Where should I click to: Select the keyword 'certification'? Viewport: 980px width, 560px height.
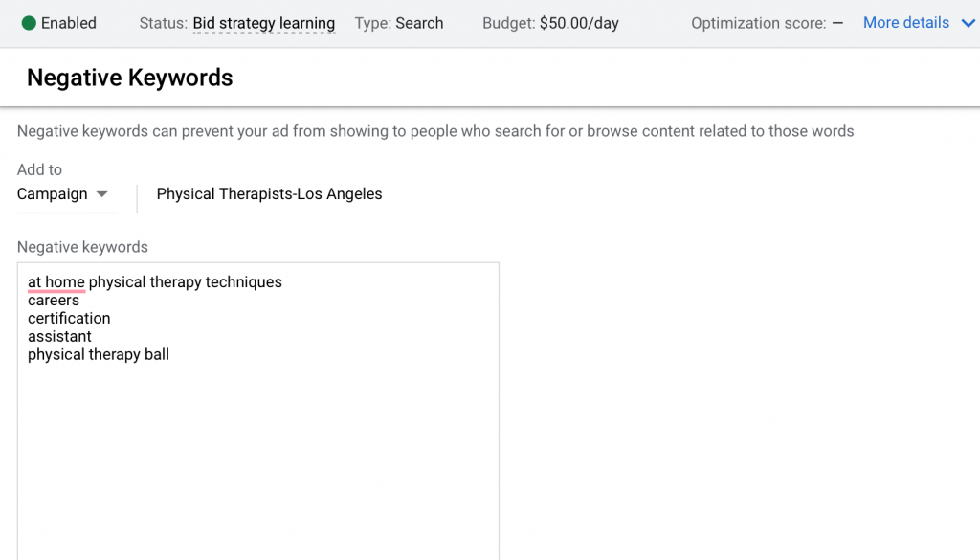click(69, 318)
